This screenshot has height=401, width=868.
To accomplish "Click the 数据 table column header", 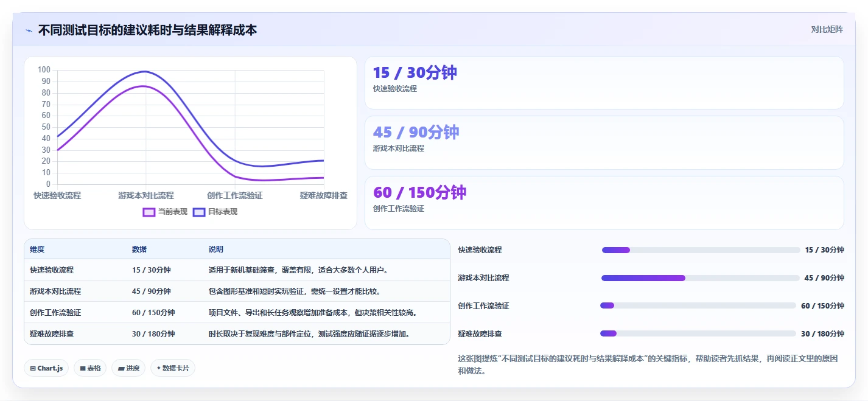I will pos(139,249).
